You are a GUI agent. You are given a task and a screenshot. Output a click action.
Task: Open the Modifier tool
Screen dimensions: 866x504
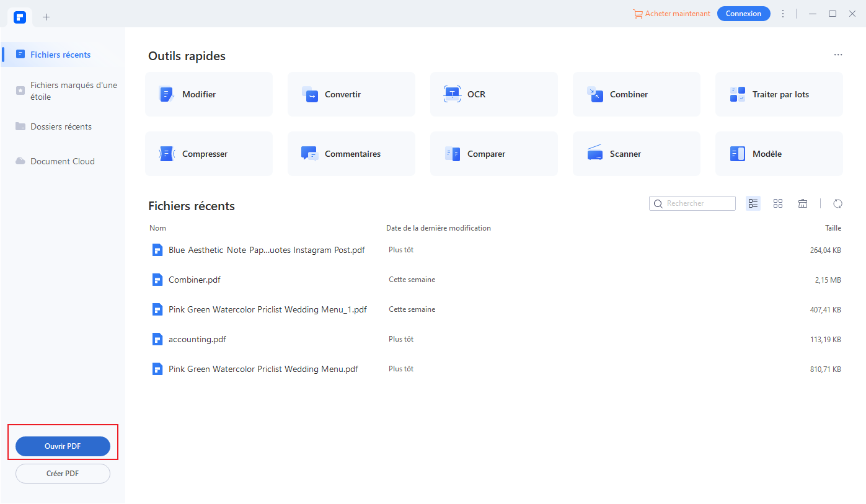[209, 94]
